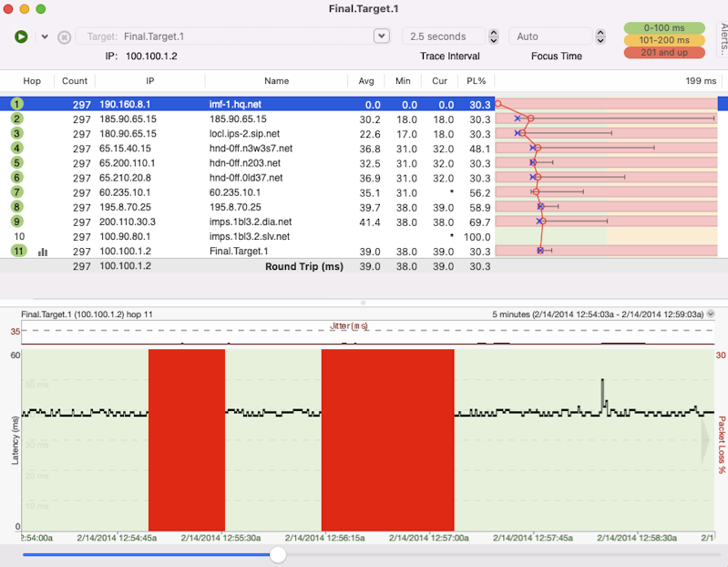Click the Avg column header
Screen dimensions: 728x567
(x=366, y=81)
